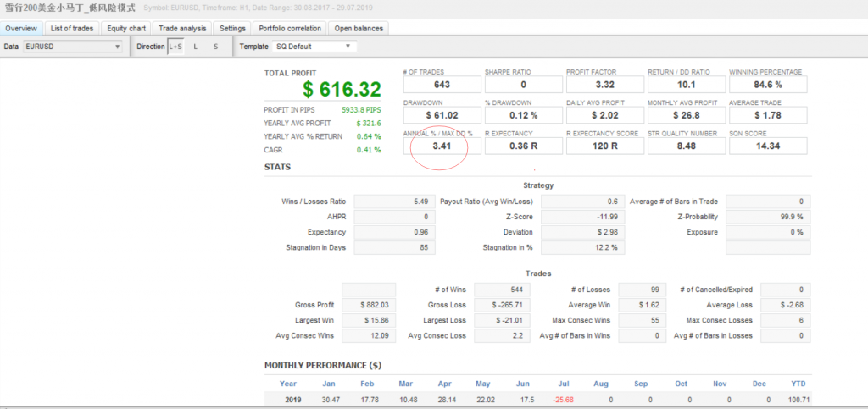Toggle direction to L (long only)
The image size is (868, 409).
point(196,47)
